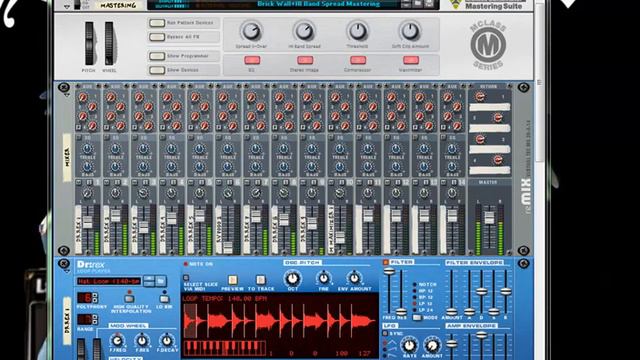This screenshot has height=360, width=640.
Task: Click the Dr.rex Preview button
Action: [x=233, y=280]
